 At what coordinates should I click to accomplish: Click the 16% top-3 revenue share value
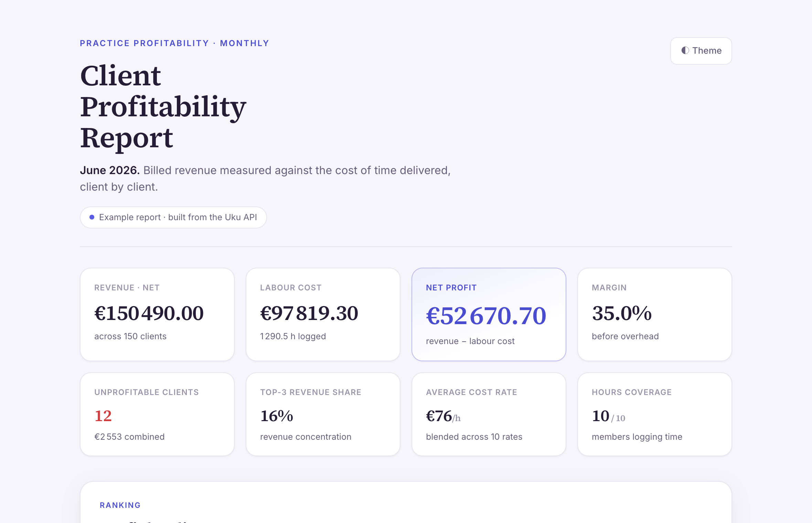point(277,416)
